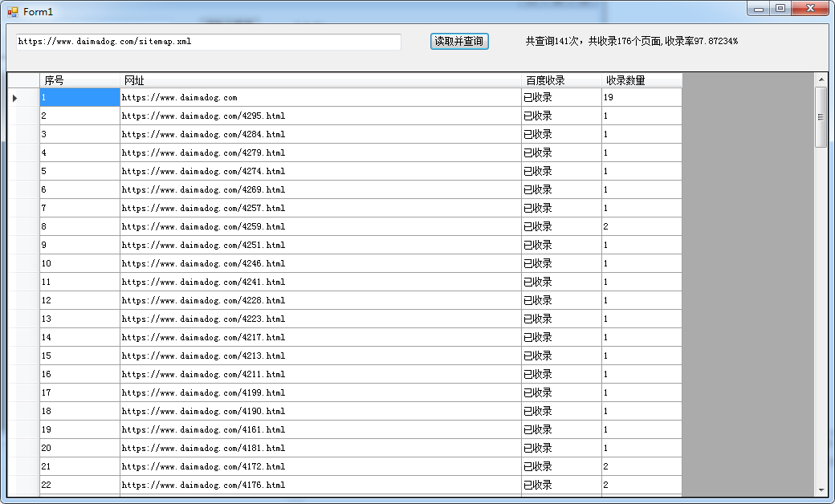Maximize the Form1 window
Screen dimensions: 835x504
[x=780, y=9]
